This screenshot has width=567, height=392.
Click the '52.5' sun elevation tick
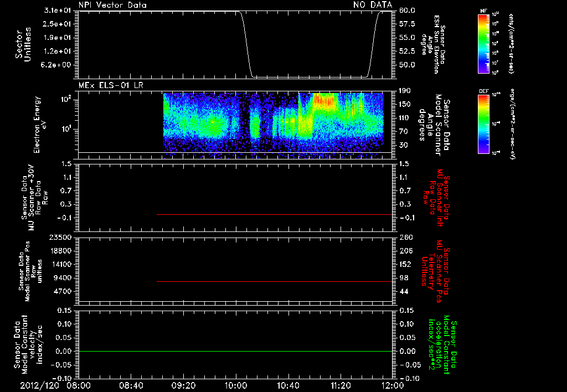407,51
